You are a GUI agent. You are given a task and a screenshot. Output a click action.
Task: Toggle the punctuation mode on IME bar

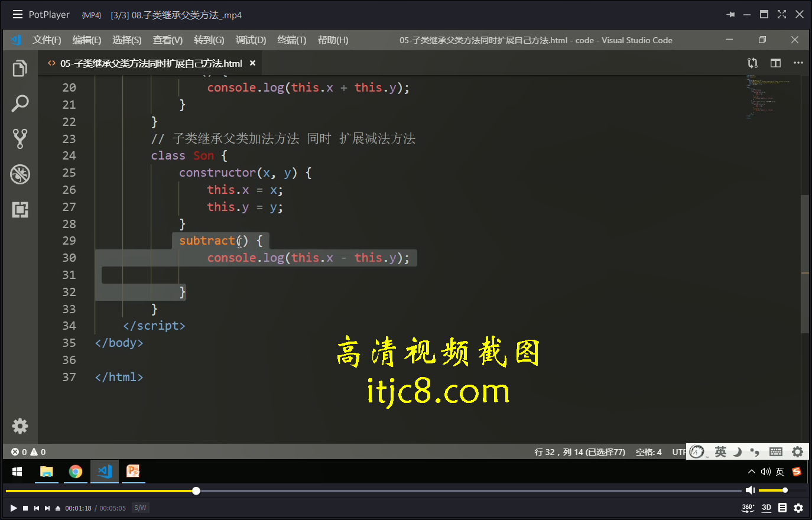755,453
